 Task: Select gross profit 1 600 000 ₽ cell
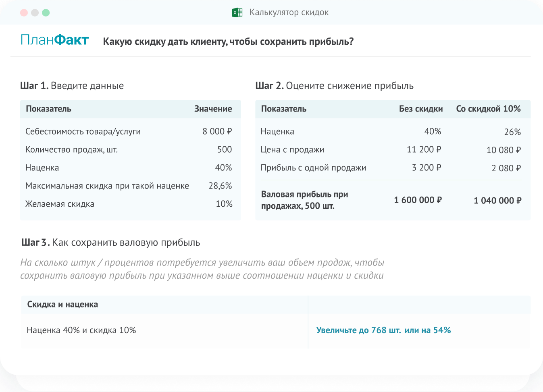click(x=418, y=200)
